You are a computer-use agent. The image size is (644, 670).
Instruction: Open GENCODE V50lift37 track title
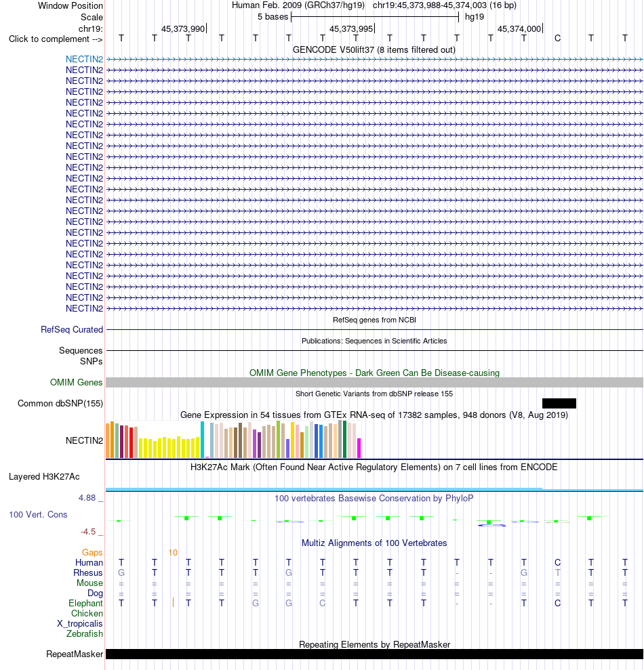[374, 49]
